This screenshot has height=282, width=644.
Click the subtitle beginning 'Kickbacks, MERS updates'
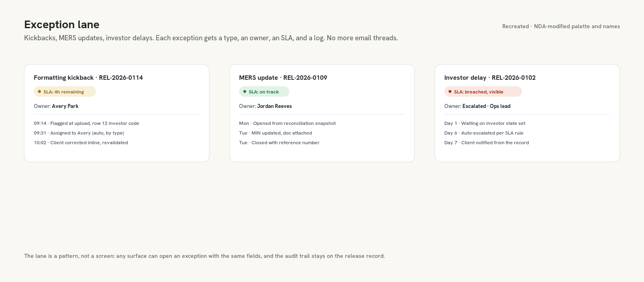(211, 38)
